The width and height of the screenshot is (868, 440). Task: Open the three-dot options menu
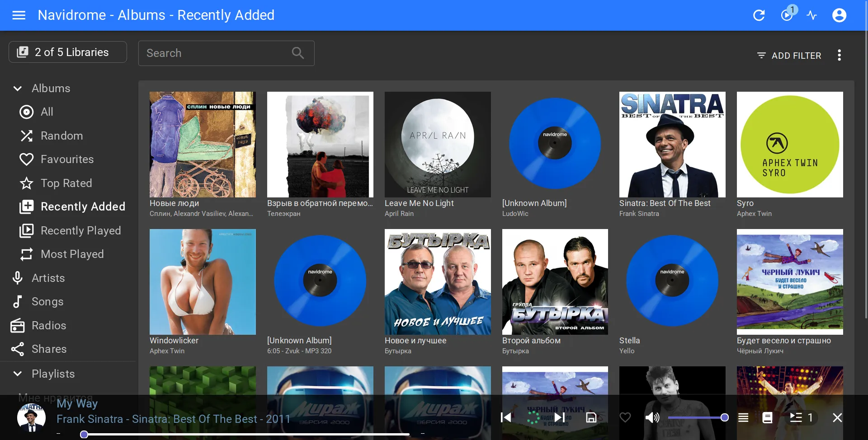(840, 55)
